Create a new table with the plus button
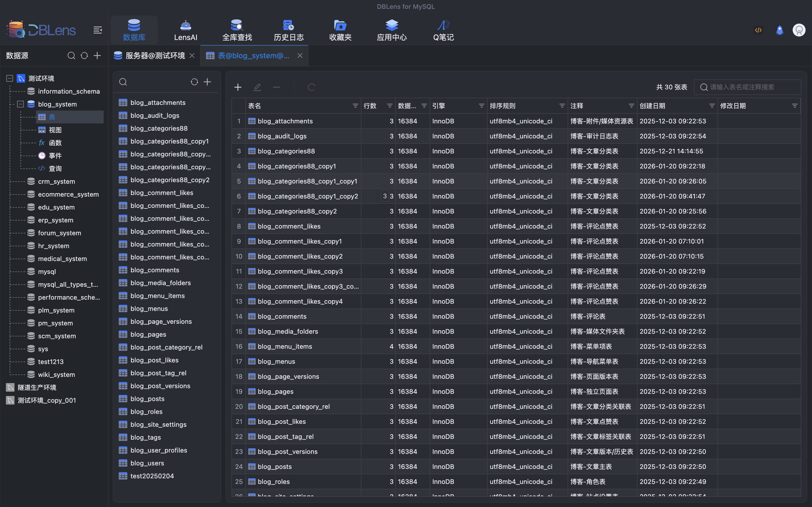The image size is (812, 507). pos(238,87)
